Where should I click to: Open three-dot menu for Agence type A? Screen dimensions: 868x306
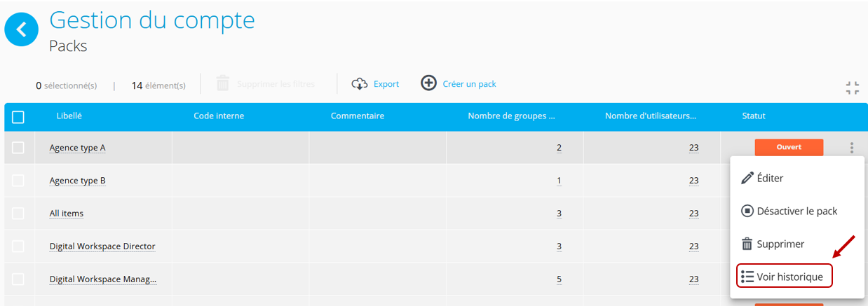pyautogui.click(x=852, y=148)
